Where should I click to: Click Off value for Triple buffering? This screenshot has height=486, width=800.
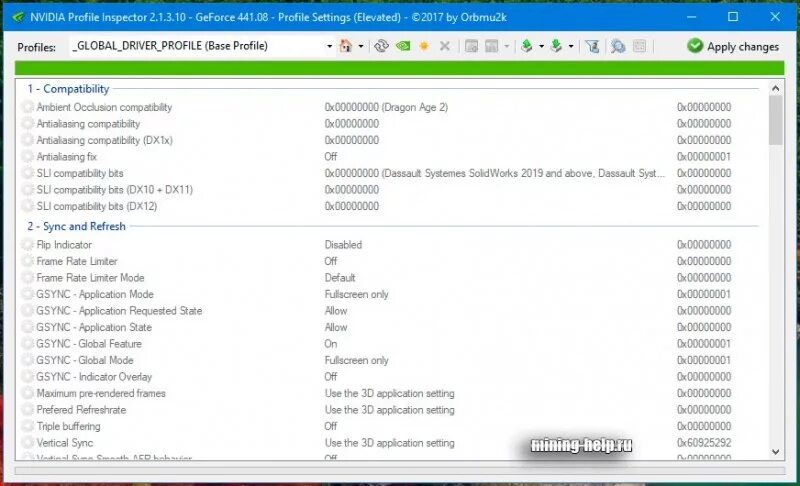pos(331,426)
